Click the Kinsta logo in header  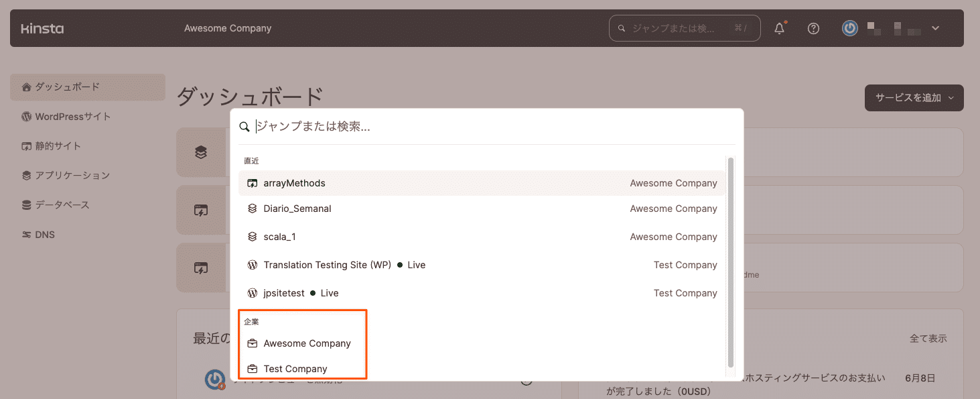[42, 29]
